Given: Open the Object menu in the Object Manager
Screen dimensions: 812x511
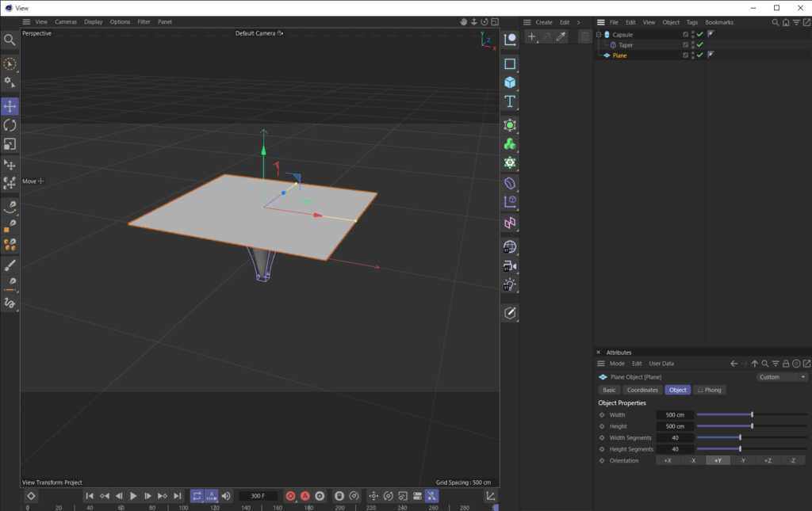Looking at the screenshot, I should [x=667, y=22].
